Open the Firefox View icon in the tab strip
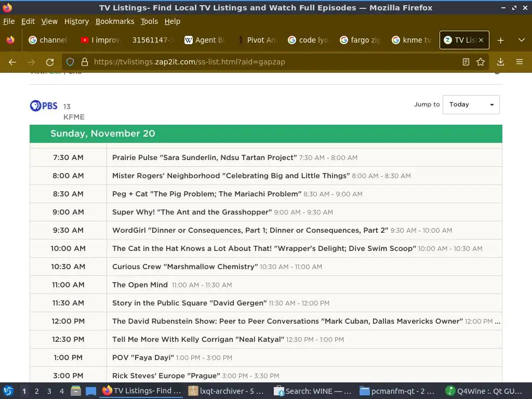The height and width of the screenshot is (399, 532). [x=10, y=40]
